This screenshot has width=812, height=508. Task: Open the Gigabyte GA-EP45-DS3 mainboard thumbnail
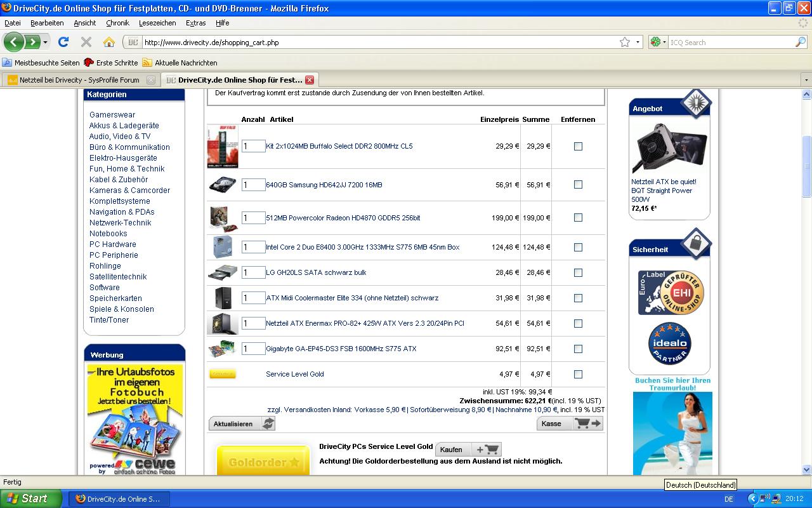coord(223,349)
